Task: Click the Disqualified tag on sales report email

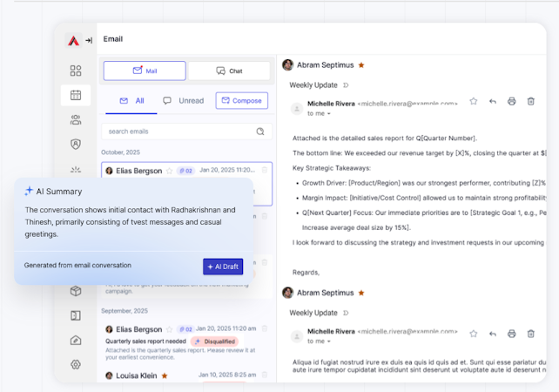Action: pyautogui.click(x=214, y=341)
